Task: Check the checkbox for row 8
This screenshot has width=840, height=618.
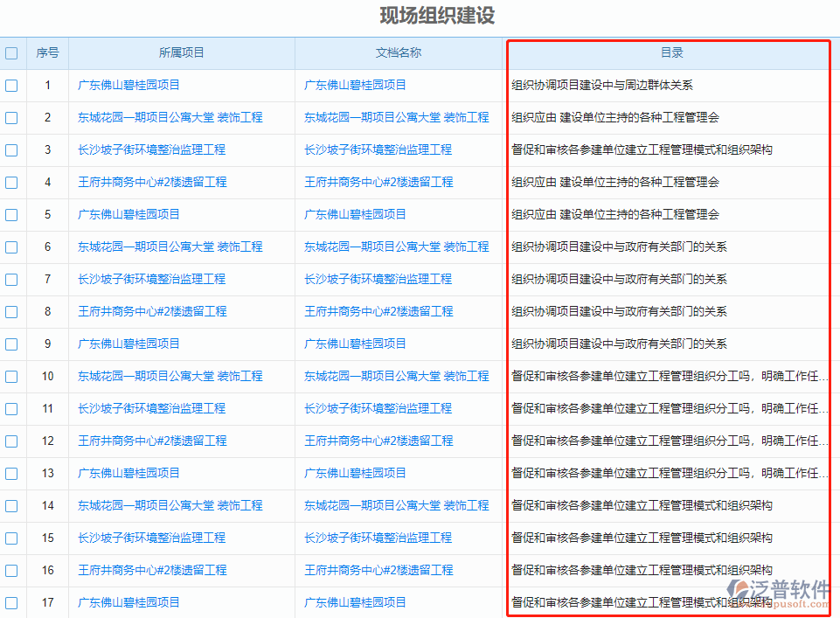Action: pos(11,311)
